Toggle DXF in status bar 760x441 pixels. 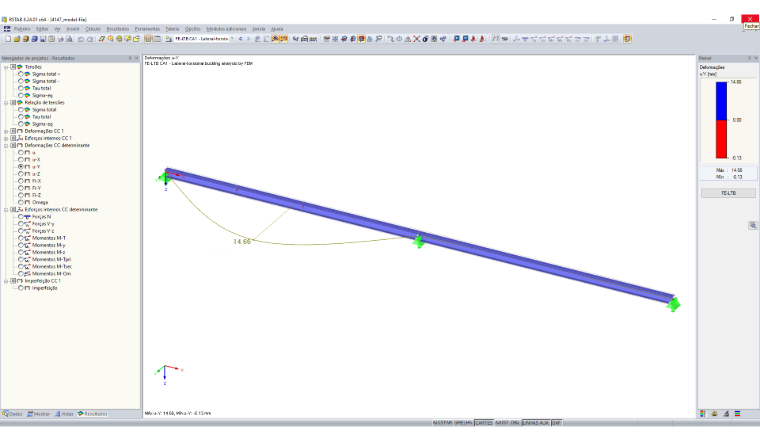[556, 423]
